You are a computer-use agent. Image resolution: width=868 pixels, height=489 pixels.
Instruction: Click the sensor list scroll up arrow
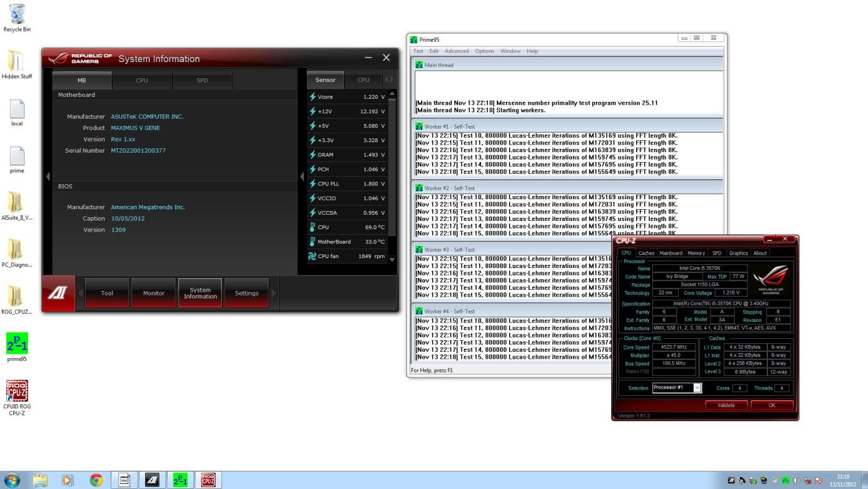[392, 95]
